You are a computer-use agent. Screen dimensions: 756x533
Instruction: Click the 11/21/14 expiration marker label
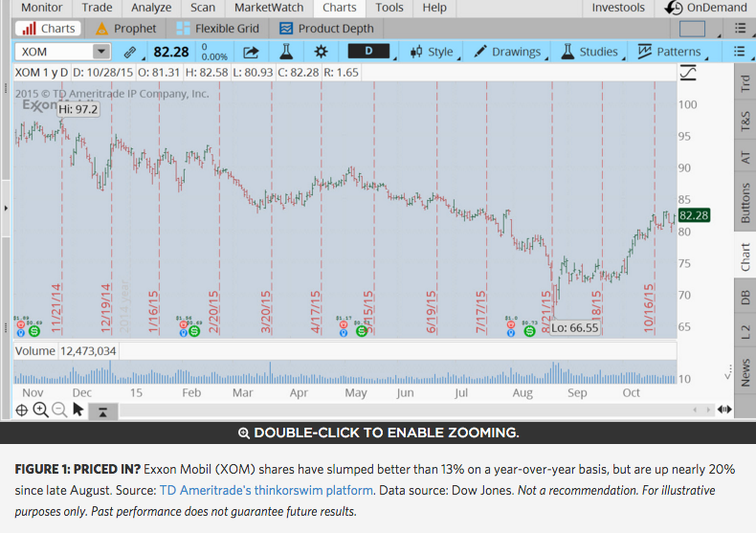[x=56, y=308]
